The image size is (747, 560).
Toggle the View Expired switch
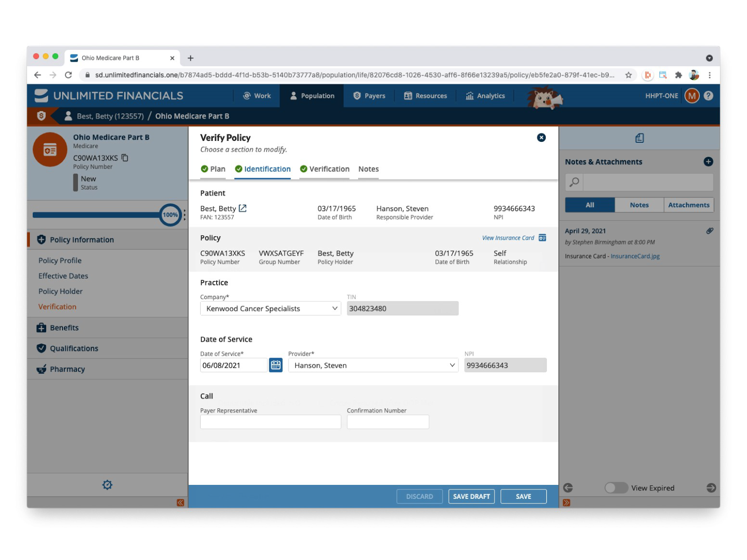coord(616,488)
